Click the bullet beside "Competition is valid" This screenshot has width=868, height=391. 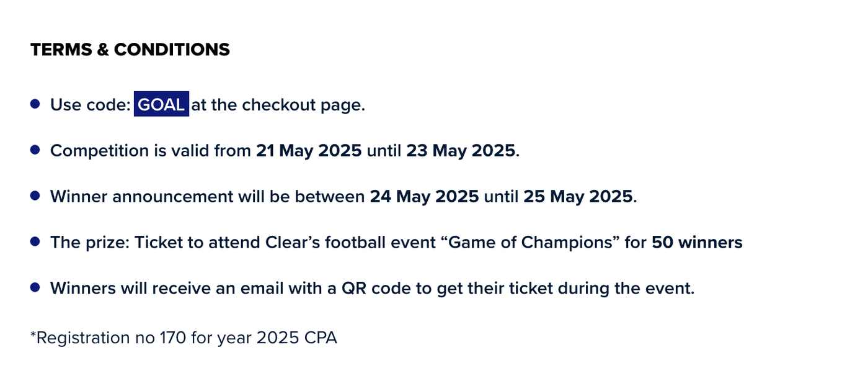coord(35,150)
